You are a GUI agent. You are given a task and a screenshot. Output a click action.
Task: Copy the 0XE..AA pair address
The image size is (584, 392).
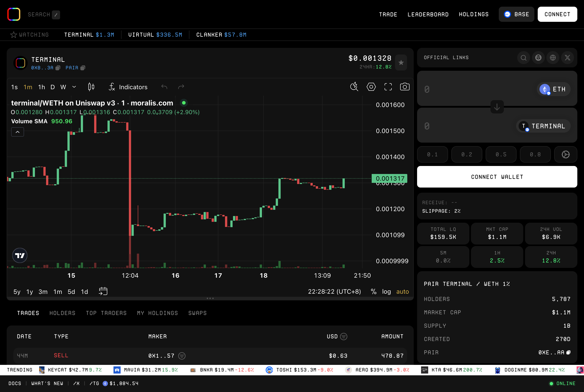click(568, 352)
